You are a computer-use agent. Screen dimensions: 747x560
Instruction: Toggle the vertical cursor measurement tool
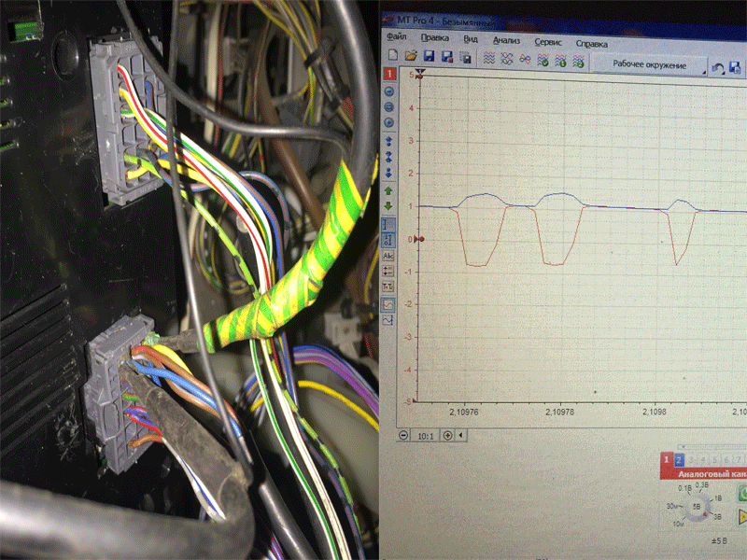tap(388, 223)
